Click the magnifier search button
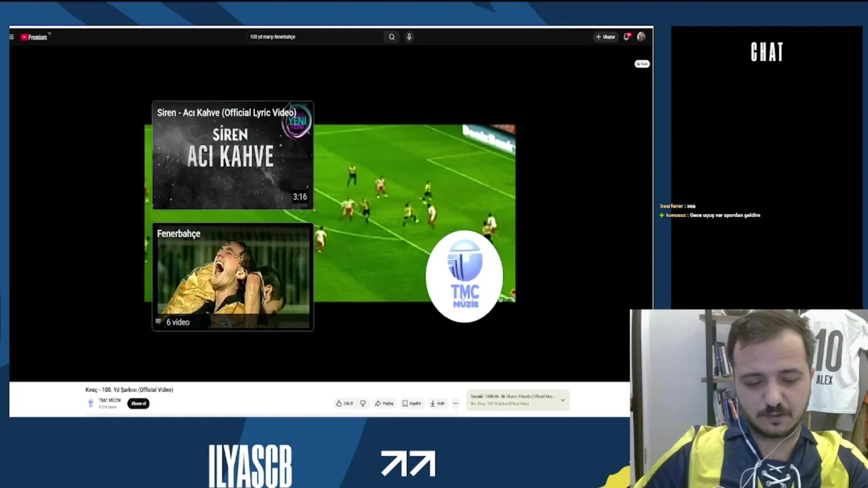The width and height of the screenshot is (868, 488). click(x=391, y=37)
